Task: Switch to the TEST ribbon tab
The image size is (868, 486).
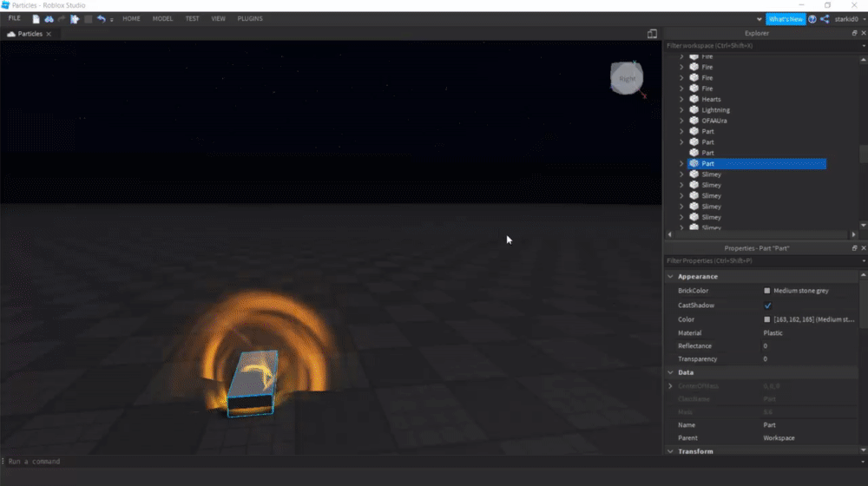Action: (x=192, y=18)
